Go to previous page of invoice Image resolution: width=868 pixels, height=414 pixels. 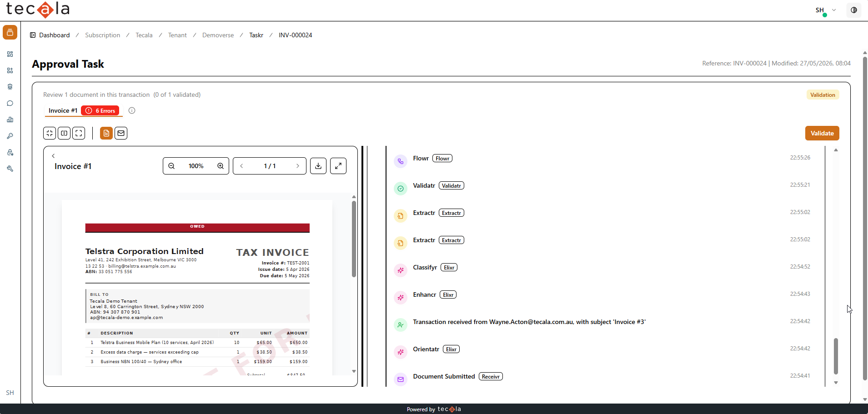click(241, 166)
